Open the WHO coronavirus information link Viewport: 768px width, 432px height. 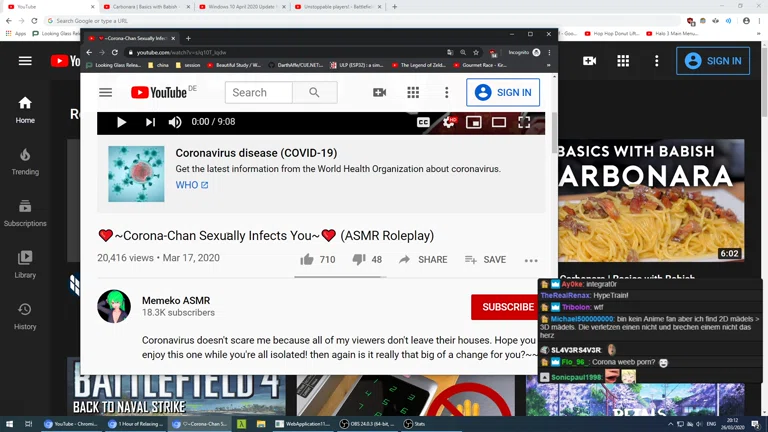192,185
